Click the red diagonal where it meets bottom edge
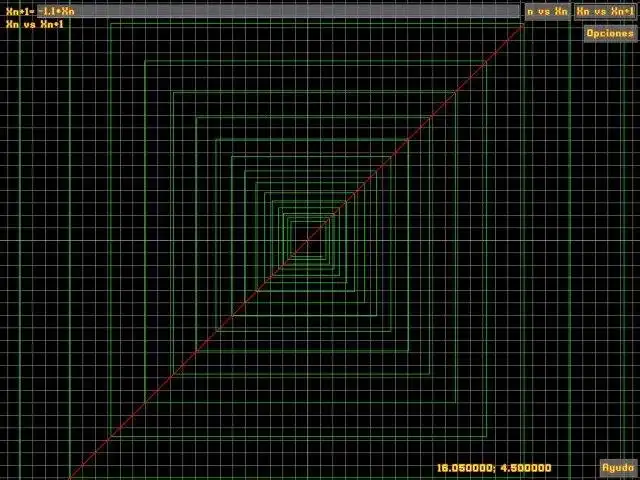The width and height of the screenshot is (640, 480). 70,478
